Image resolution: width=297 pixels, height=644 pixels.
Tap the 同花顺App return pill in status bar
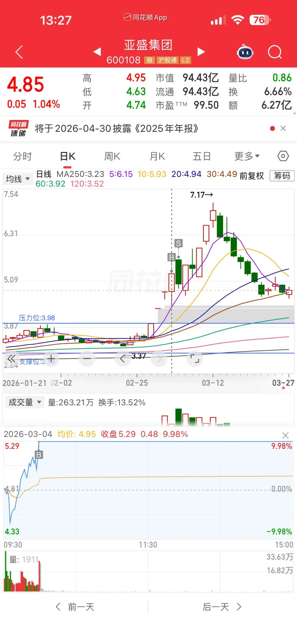145,18
